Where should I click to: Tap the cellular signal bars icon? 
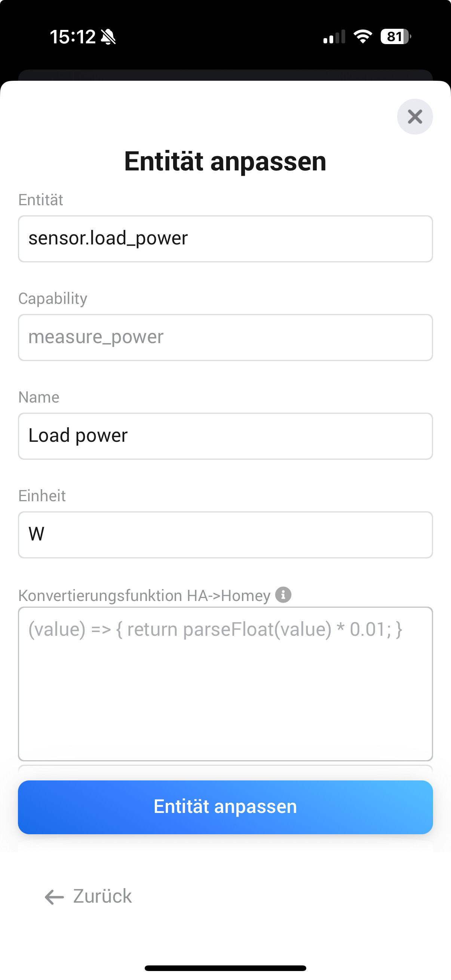coord(334,37)
